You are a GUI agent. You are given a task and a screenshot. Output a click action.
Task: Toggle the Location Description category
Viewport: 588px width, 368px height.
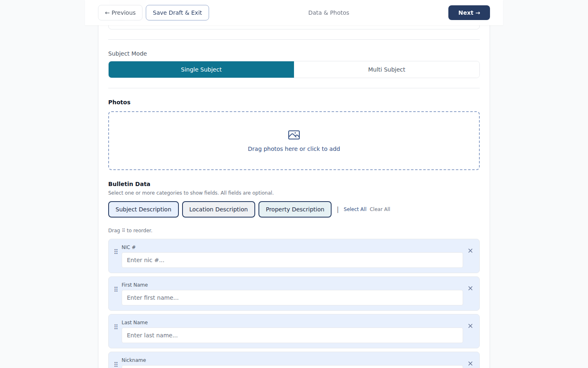[218, 209]
